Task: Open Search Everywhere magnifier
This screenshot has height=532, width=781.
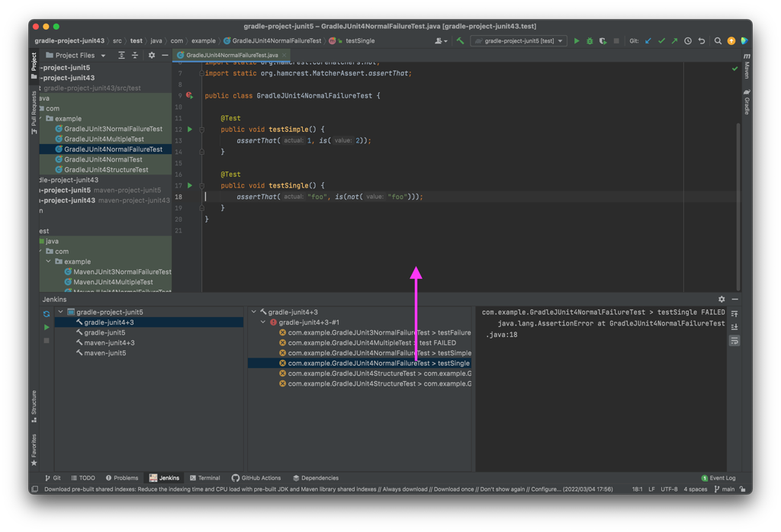Action: point(718,41)
